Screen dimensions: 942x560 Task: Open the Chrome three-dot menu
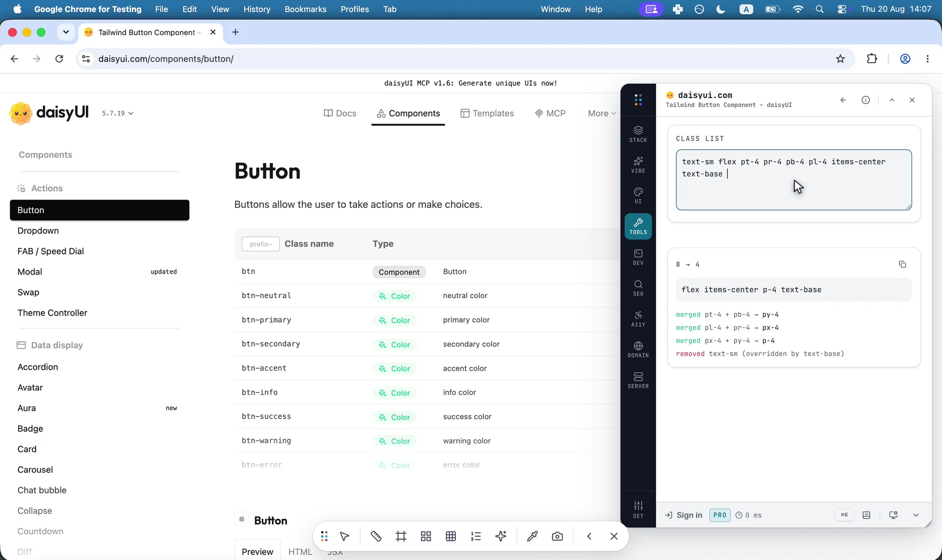(x=927, y=59)
